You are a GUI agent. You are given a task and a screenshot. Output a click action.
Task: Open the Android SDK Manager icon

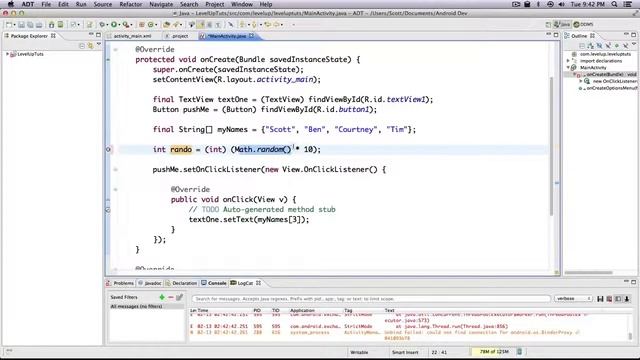(51, 24)
